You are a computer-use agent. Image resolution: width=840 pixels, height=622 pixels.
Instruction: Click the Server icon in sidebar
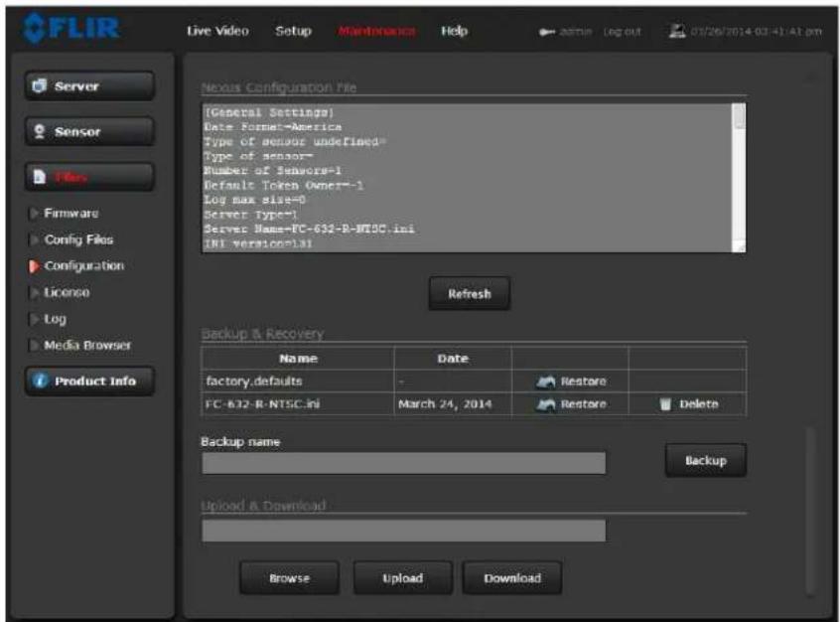pos(39,85)
